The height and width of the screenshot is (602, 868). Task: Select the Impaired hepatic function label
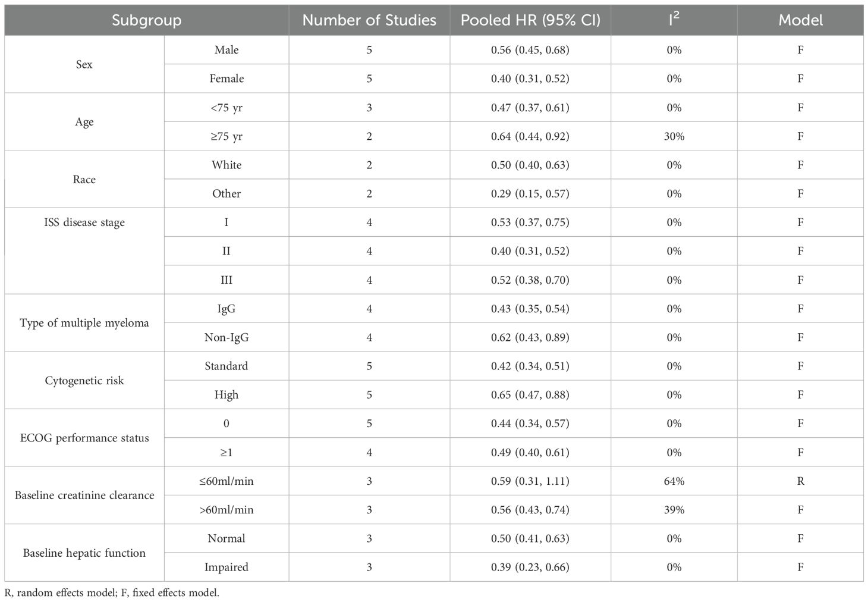[x=227, y=567]
